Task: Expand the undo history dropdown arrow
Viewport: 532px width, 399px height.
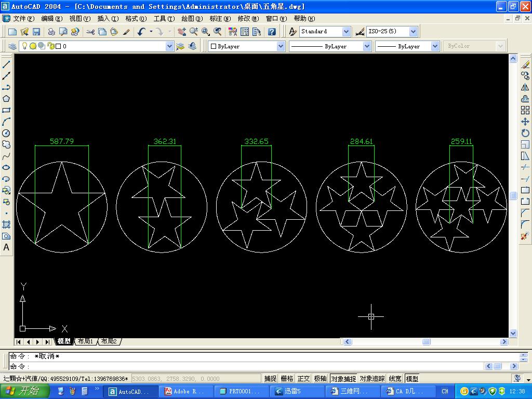Action: click(x=151, y=32)
